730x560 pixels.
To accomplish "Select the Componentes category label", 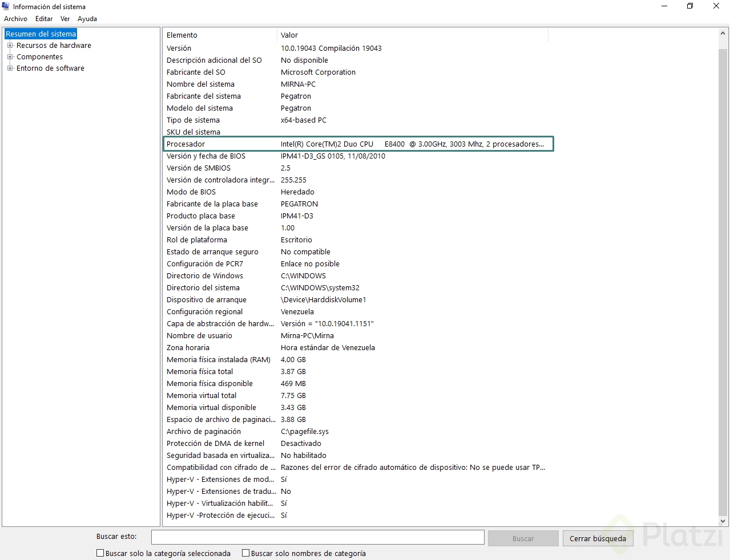I will [39, 57].
